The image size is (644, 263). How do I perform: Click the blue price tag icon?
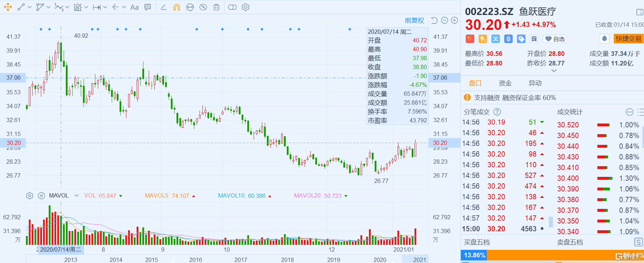[x=521, y=39]
